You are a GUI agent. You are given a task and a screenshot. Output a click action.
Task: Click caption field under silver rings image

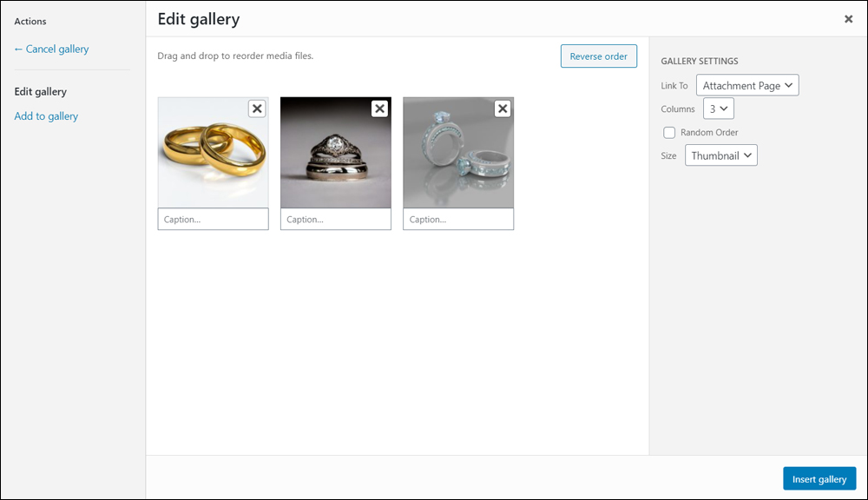[x=458, y=220]
